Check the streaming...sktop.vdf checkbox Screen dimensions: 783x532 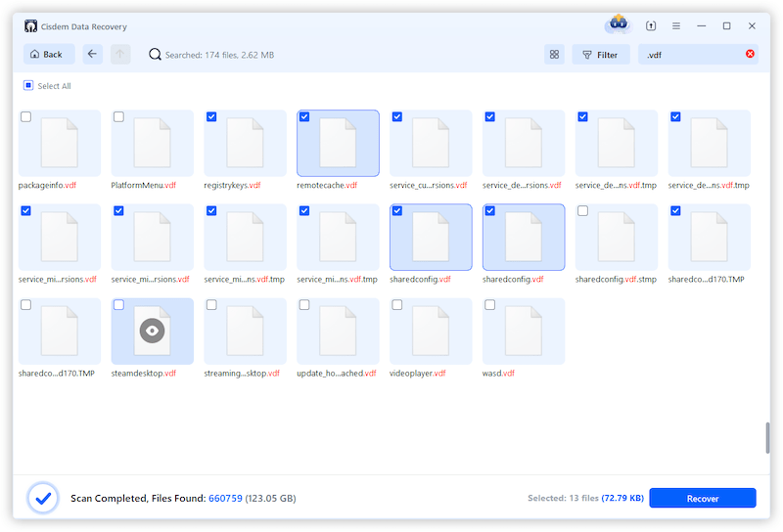point(211,305)
